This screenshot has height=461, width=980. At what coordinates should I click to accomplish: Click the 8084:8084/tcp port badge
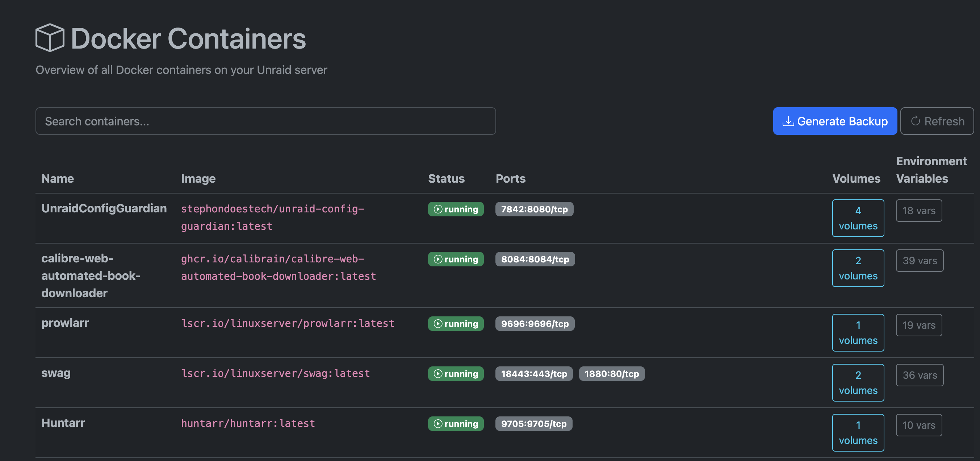(535, 259)
